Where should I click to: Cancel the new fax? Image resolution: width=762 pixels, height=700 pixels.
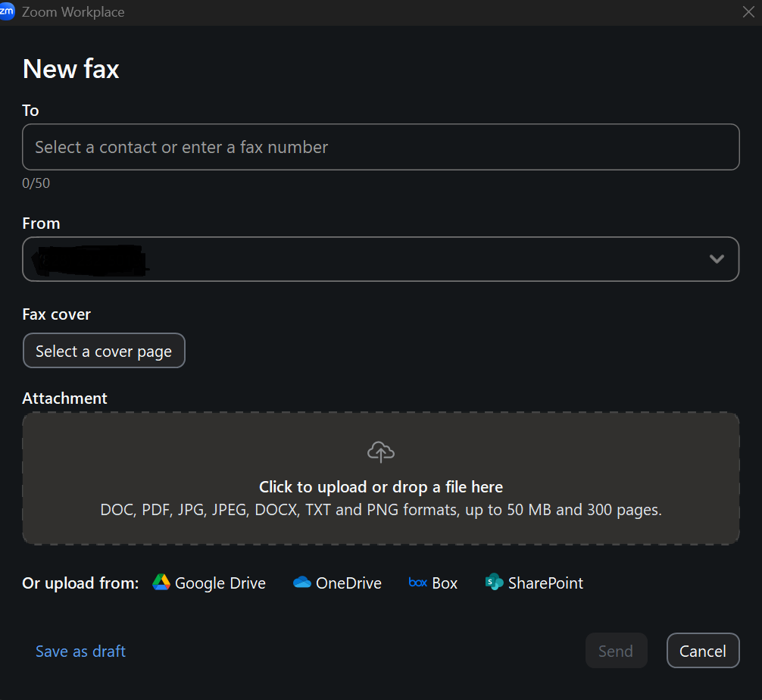[x=702, y=651]
